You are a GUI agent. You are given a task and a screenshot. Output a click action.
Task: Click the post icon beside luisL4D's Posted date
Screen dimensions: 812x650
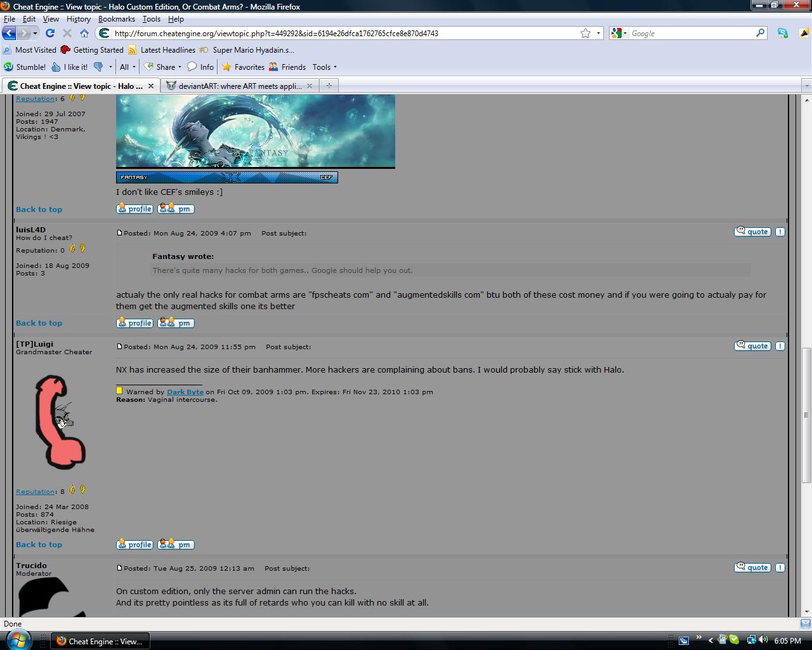[119, 233]
